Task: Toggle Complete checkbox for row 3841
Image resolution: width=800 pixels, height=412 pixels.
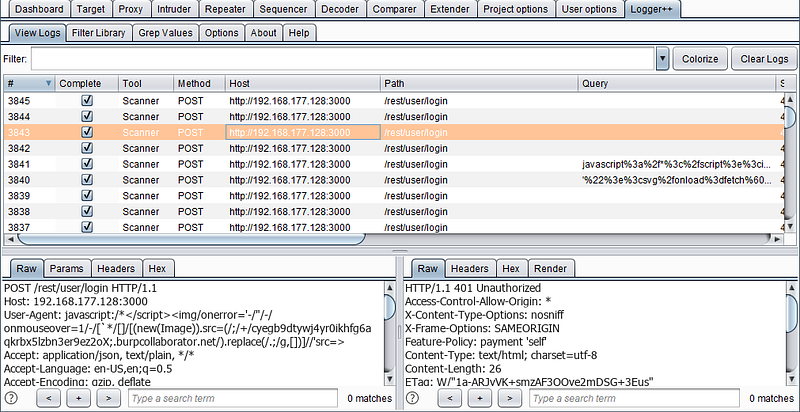Action: pos(87,164)
